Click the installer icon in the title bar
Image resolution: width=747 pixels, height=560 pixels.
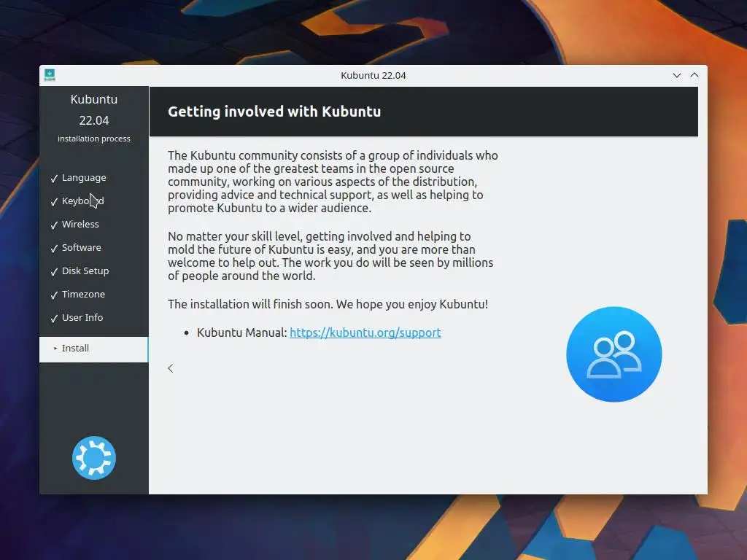click(x=50, y=75)
